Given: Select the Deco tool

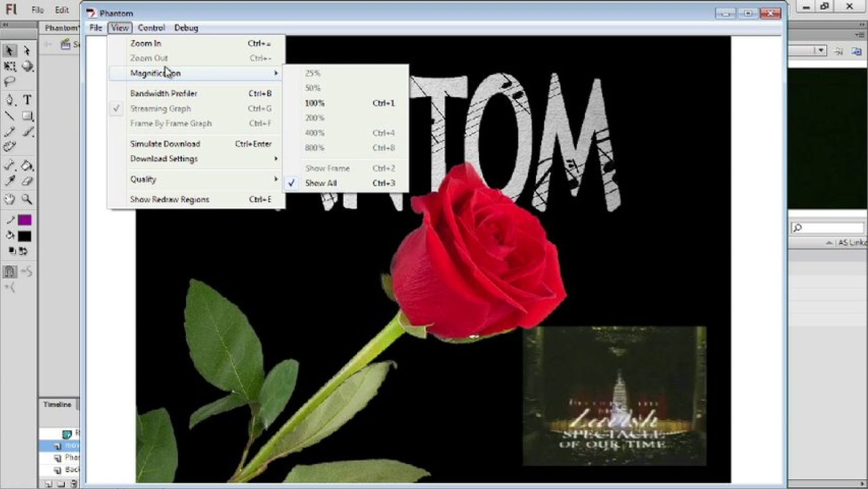Looking at the screenshot, I should point(10,147).
